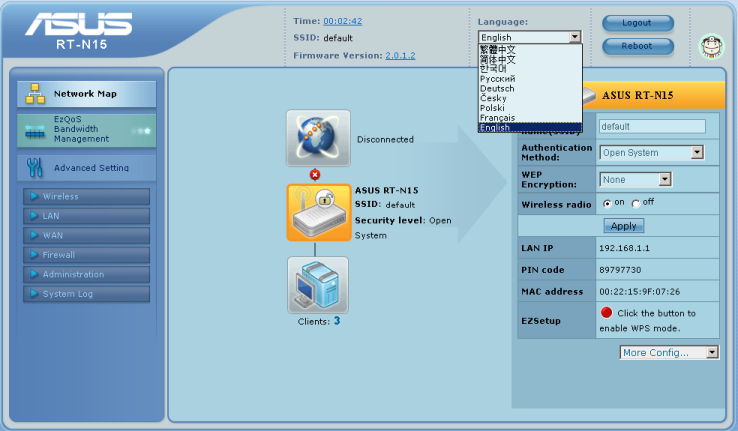Image resolution: width=738 pixels, height=431 pixels.
Task: Click the red EZSetup WPS button
Action: pyautogui.click(x=606, y=312)
